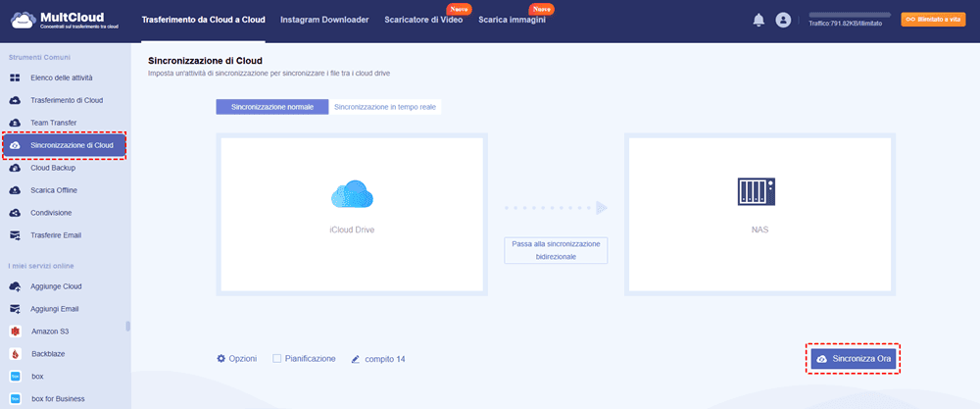Click the Aggiungi Email icon
980x409 pixels.
(x=15, y=309)
